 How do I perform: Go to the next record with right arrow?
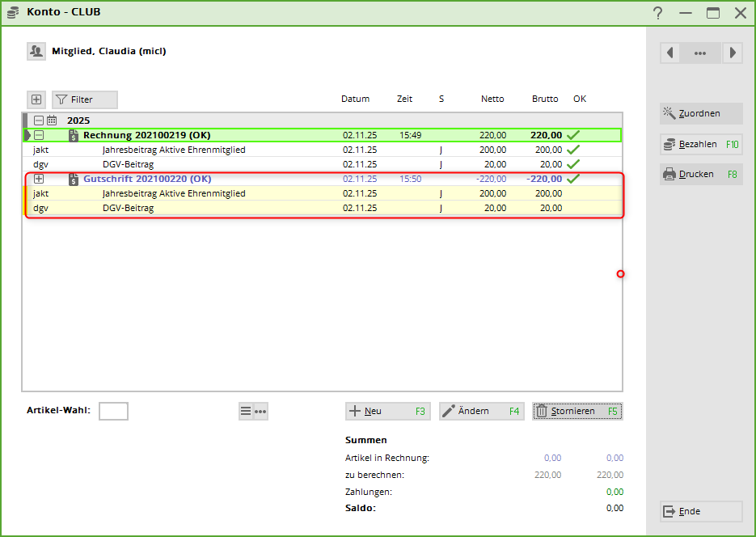tap(732, 53)
